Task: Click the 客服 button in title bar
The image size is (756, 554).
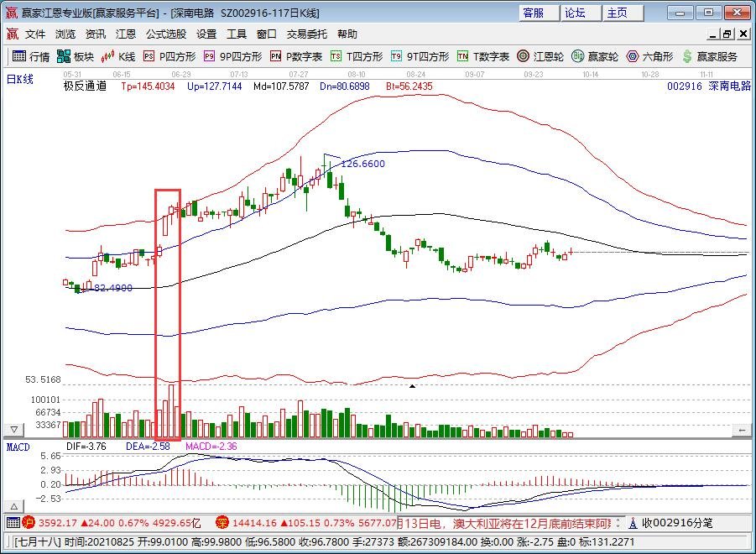Action: point(533,13)
